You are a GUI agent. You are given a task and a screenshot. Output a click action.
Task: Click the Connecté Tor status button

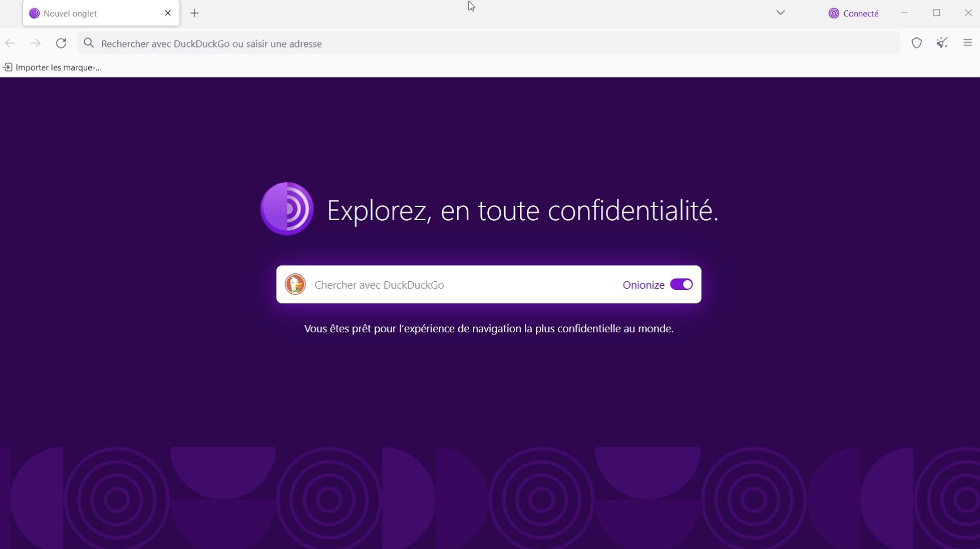(853, 13)
